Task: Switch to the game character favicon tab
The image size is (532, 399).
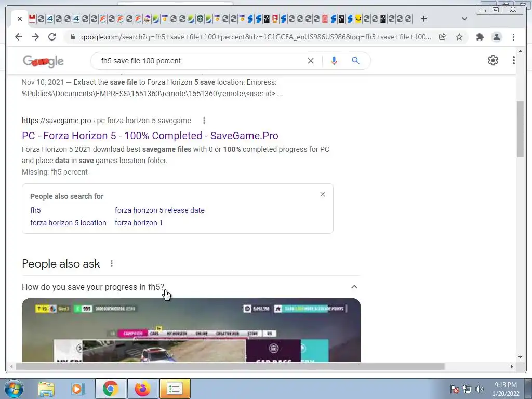Action: pos(147,19)
